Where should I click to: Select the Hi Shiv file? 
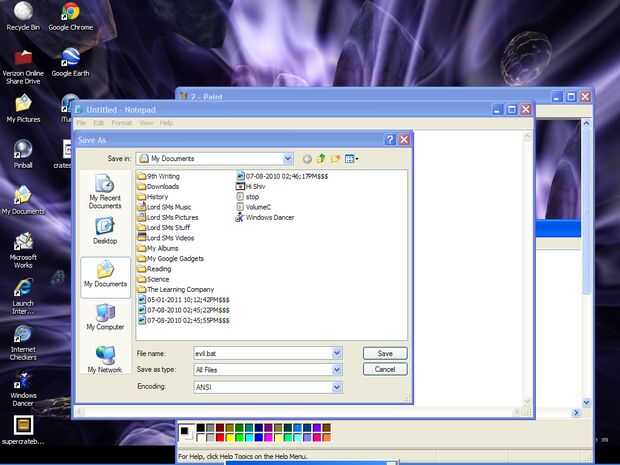pyautogui.click(x=251, y=186)
